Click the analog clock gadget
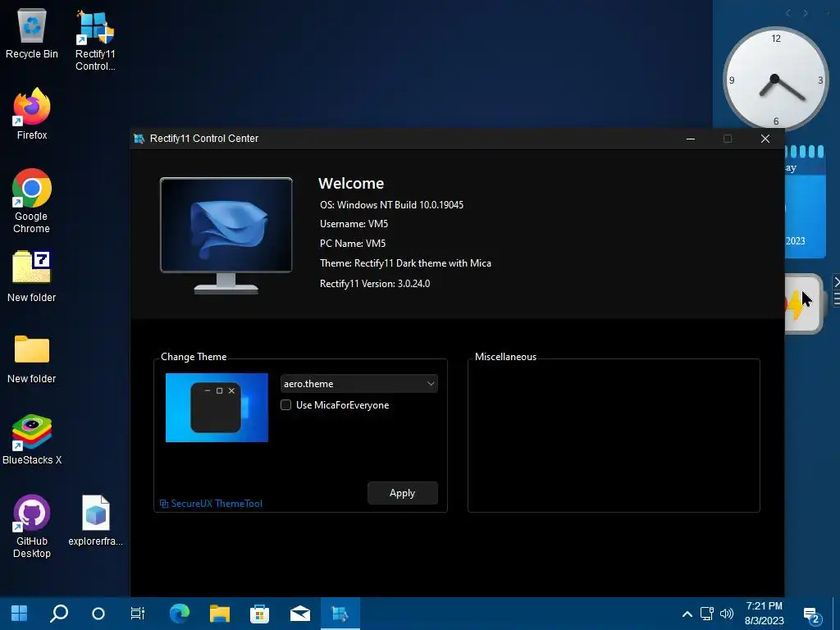Screen dimensions: 840x630 tap(775, 80)
